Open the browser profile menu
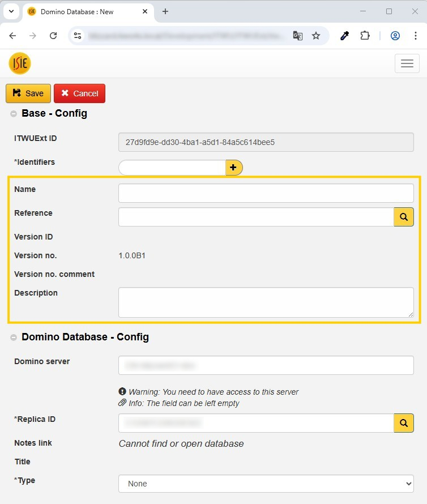Image resolution: width=427 pixels, height=504 pixels. click(x=395, y=36)
